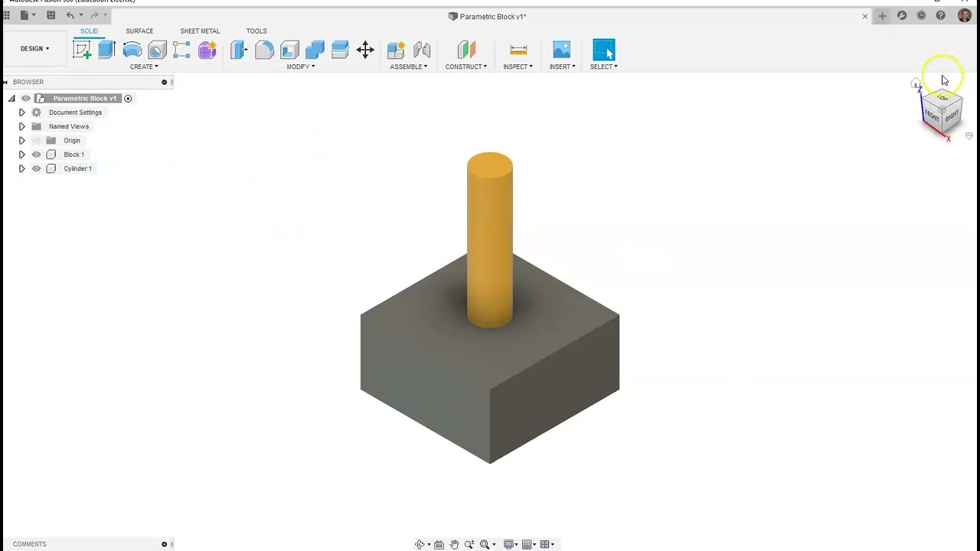Open Grid and Snaps dropdown
The height and width of the screenshot is (551, 980).
[x=528, y=545]
